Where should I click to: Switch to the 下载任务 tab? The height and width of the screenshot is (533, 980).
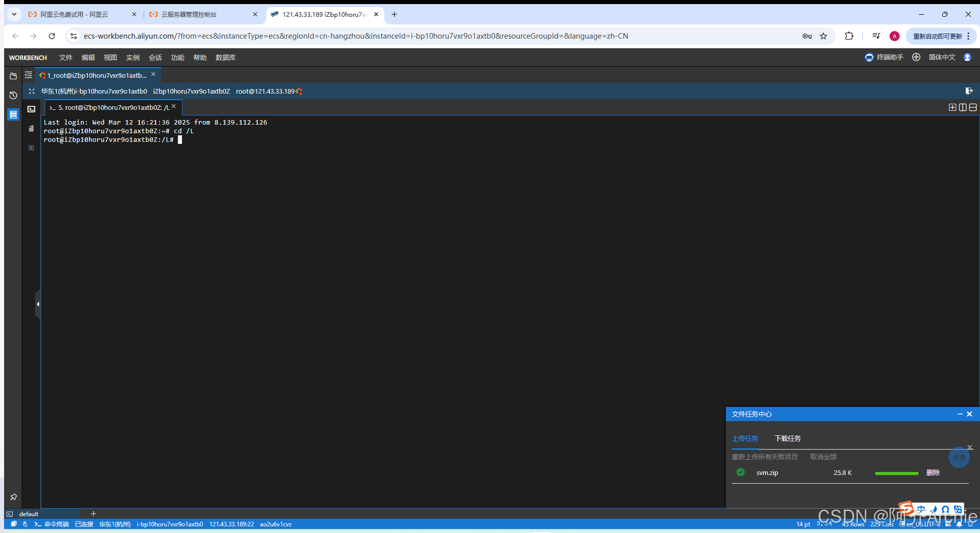point(787,438)
